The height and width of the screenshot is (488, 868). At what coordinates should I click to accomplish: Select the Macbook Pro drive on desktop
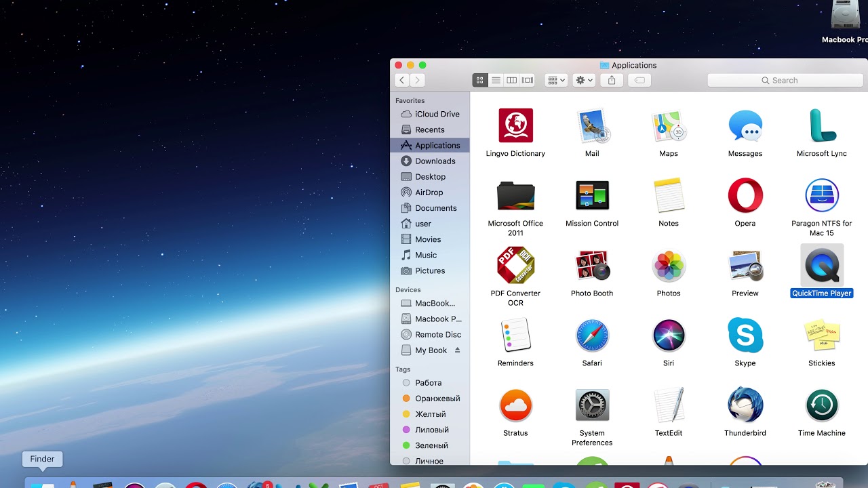pyautogui.click(x=846, y=16)
